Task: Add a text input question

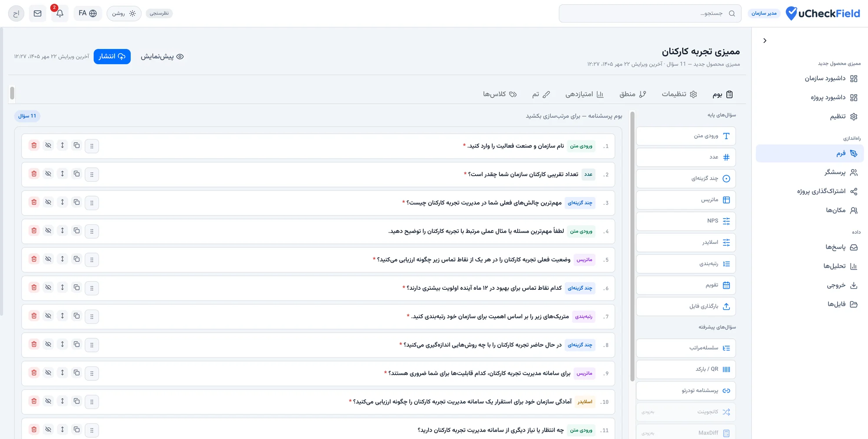Action: pyautogui.click(x=686, y=136)
